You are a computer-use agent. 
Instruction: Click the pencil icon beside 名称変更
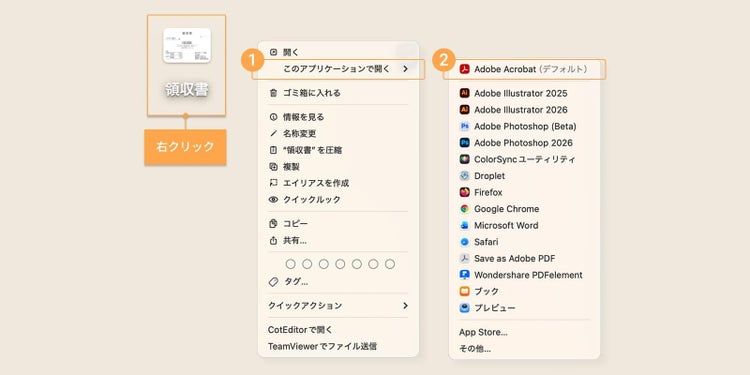[x=273, y=133]
